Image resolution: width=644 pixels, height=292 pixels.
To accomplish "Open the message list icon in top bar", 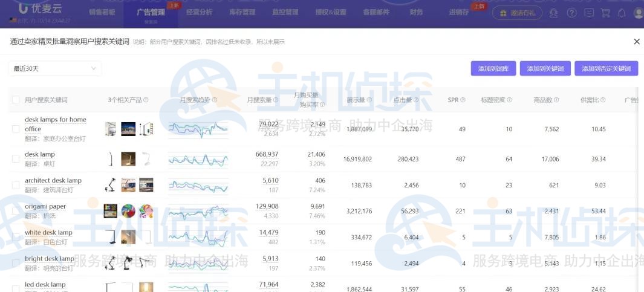I will click(589, 13).
